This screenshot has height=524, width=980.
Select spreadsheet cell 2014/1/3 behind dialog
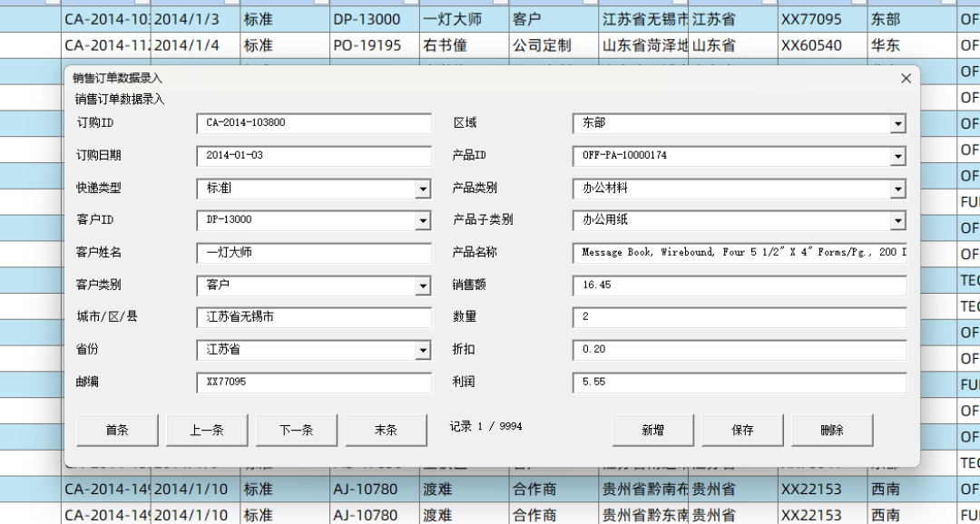(196, 19)
